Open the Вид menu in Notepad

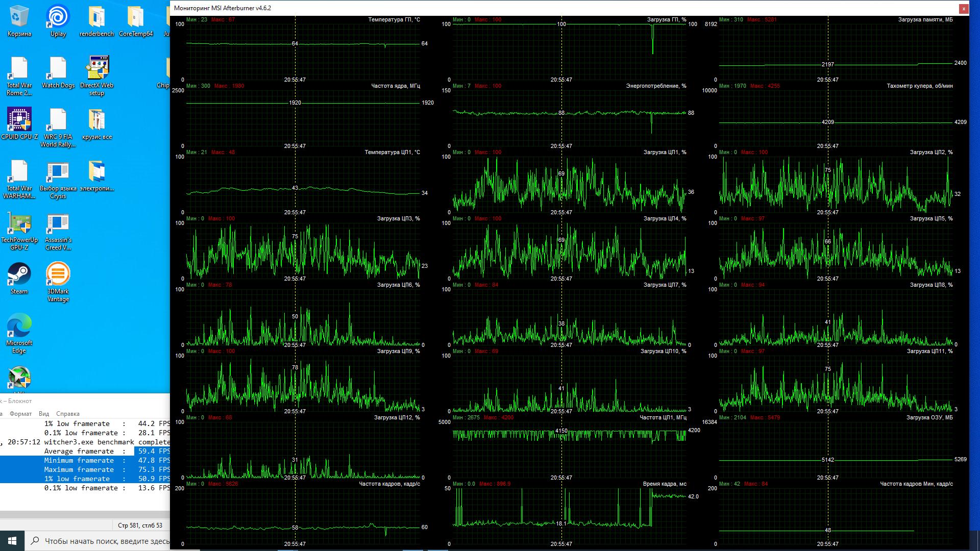coord(44,414)
